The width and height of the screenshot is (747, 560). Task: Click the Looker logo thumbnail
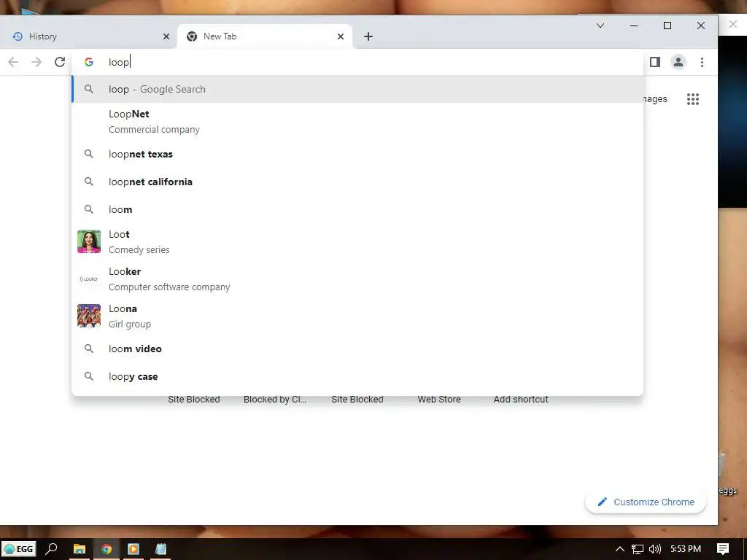pos(89,279)
